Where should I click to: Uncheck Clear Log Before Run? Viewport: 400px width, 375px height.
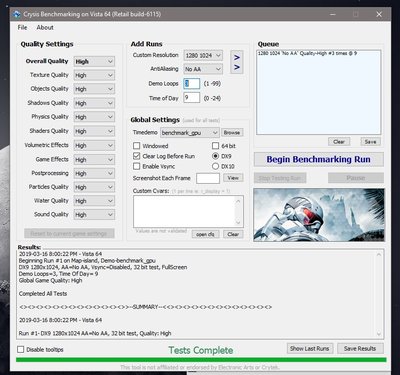(136, 156)
